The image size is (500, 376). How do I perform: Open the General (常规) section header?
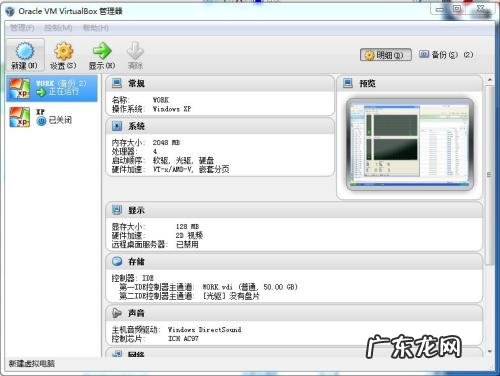click(x=220, y=83)
